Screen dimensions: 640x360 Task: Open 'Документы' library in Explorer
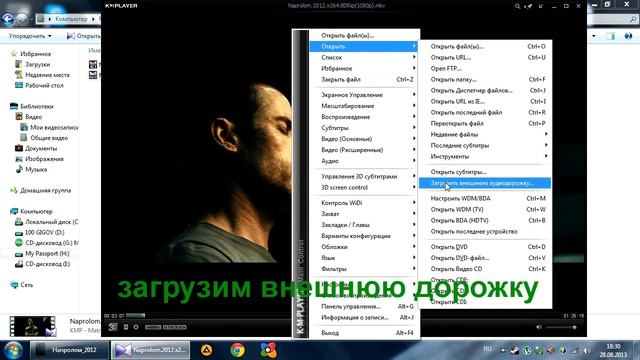pyautogui.click(x=36, y=149)
